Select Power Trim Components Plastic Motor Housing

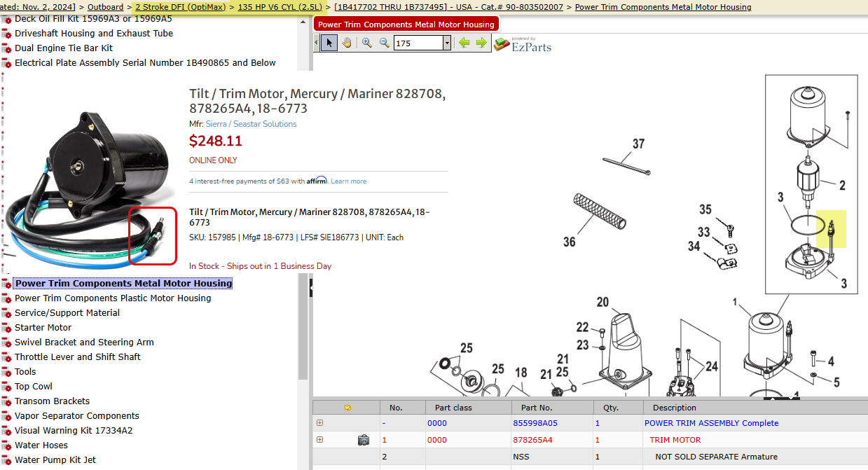tap(113, 298)
